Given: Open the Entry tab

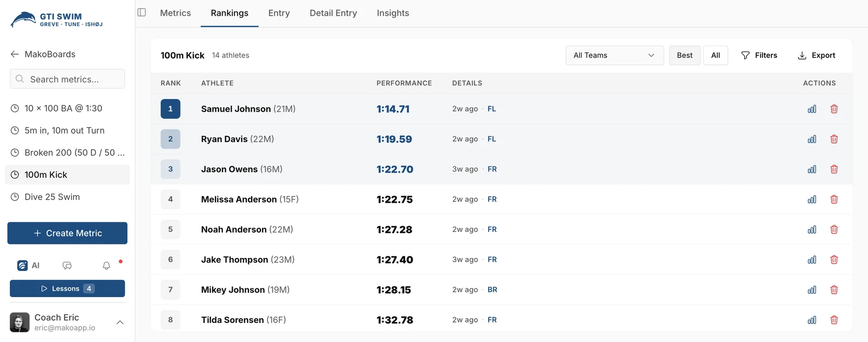Looking at the screenshot, I should pyautogui.click(x=279, y=13).
